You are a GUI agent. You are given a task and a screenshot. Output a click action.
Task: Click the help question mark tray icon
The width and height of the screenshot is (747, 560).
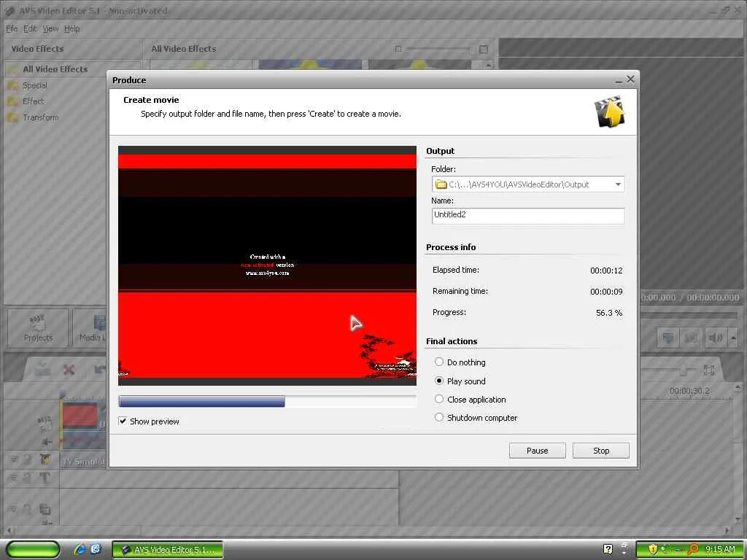click(x=608, y=549)
